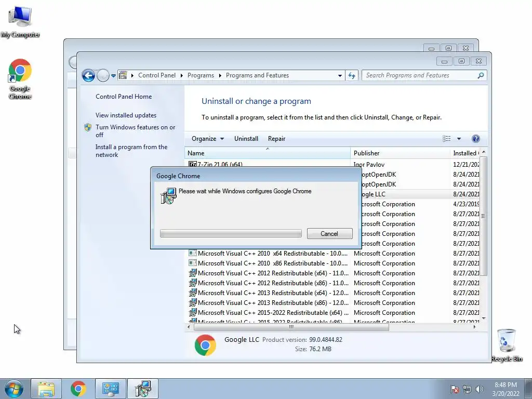The width and height of the screenshot is (532, 399).
Task: Click the 4/23/2019 installed date cell
Action: tap(466, 204)
